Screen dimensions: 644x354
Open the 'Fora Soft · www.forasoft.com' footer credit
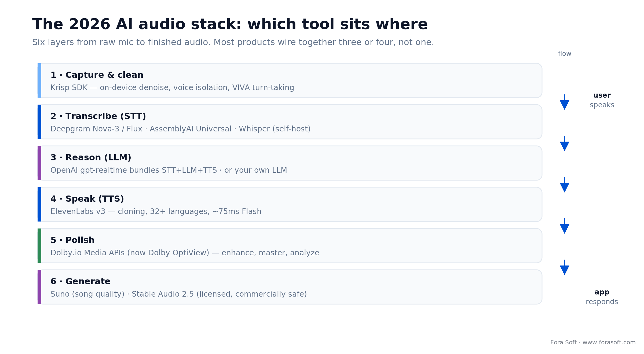point(593,342)
